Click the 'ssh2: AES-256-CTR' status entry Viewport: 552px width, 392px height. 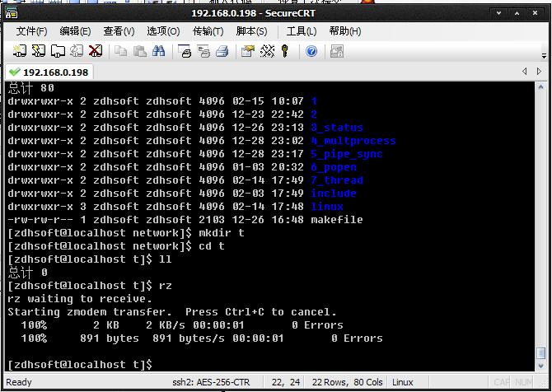click(211, 382)
